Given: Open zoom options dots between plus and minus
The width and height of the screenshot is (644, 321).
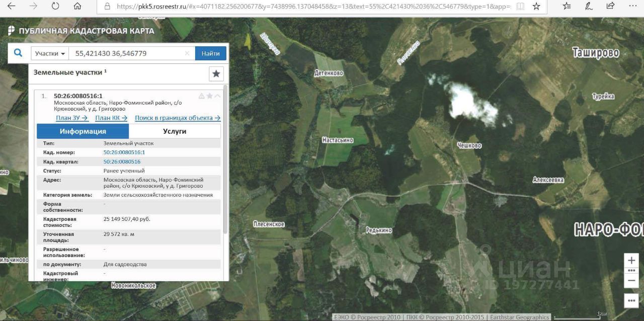Looking at the screenshot, I should click(x=632, y=270).
